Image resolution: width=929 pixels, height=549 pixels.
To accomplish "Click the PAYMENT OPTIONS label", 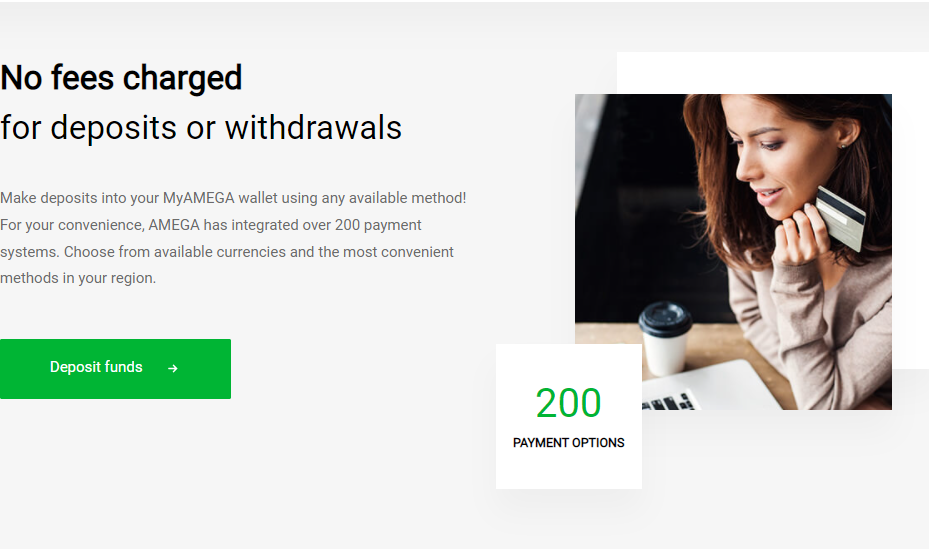I will [x=568, y=442].
